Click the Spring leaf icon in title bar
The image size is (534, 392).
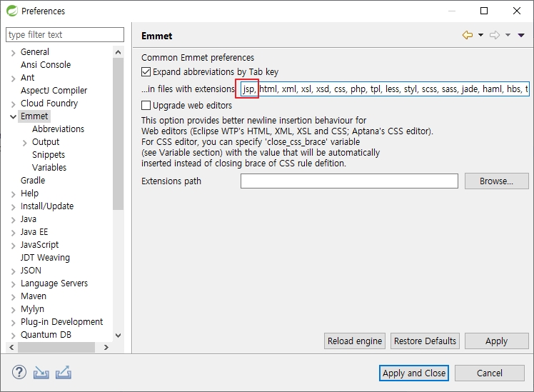[12, 11]
